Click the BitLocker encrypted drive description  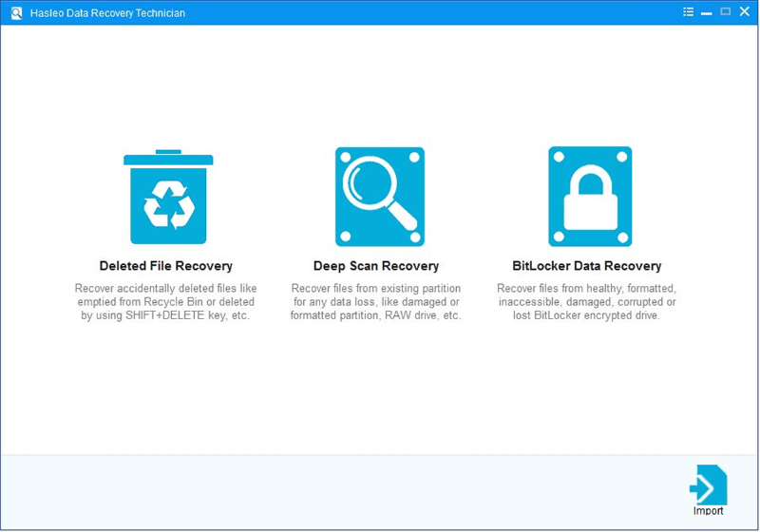[586, 301]
